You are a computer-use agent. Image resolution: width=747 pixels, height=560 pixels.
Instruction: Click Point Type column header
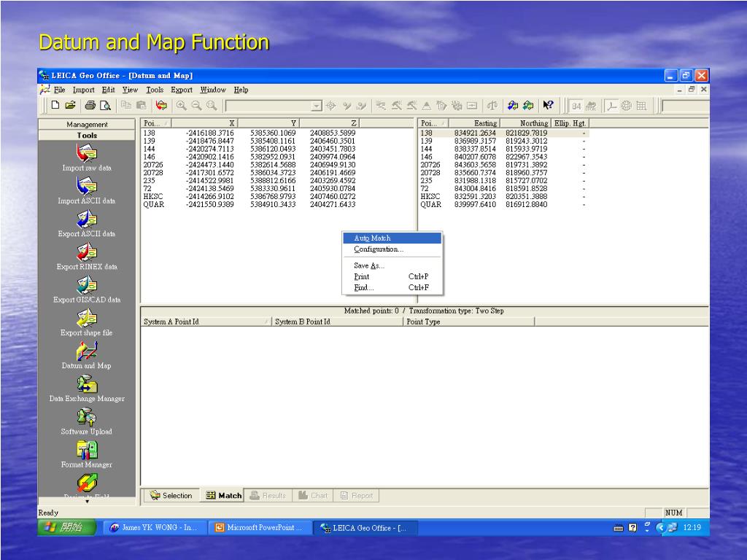click(x=469, y=322)
